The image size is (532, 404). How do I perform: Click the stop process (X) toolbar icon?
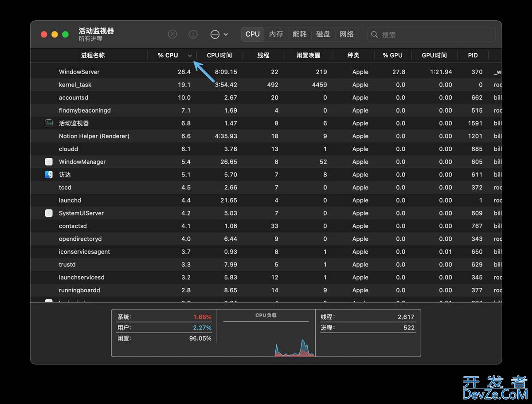(172, 34)
